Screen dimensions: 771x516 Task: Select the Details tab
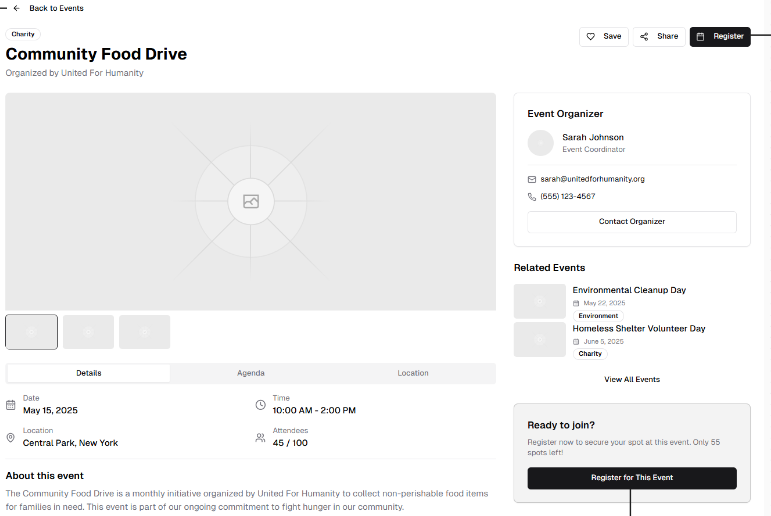pos(89,373)
